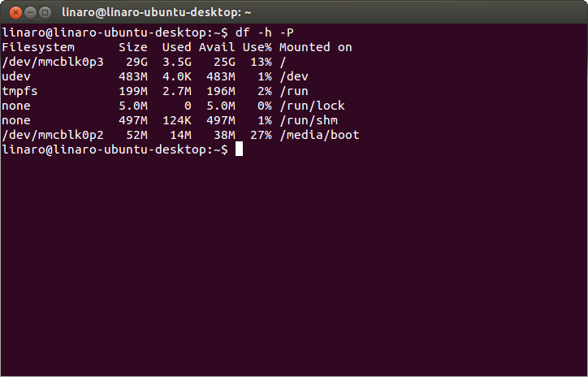This screenshot has height=377, width=588.
Task: Click the '/dev' mount point
Action: point(294,76)
